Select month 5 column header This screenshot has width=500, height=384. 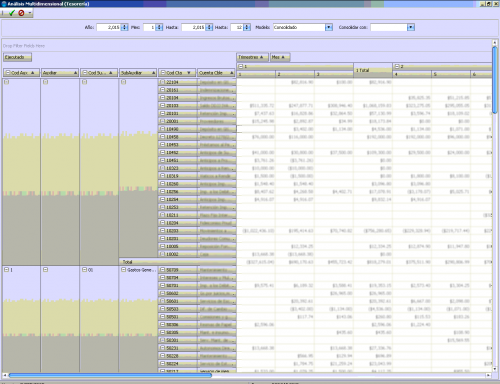(x=451, y=74)
